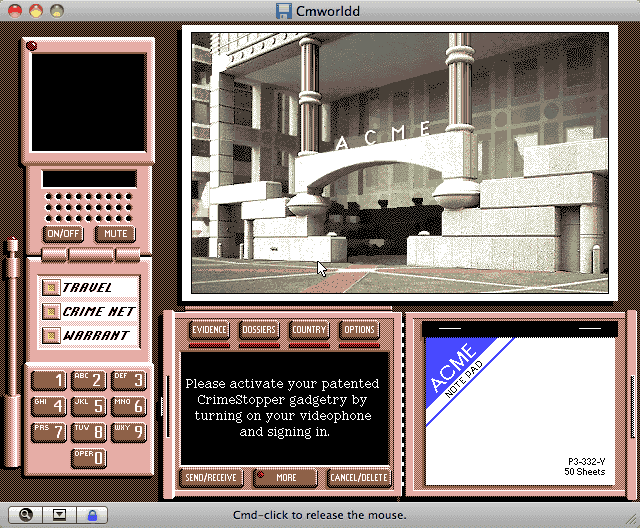This screenshot has width=640, height=528.
Task: Click the videophone antenna
Action: [x=12, y=351]
